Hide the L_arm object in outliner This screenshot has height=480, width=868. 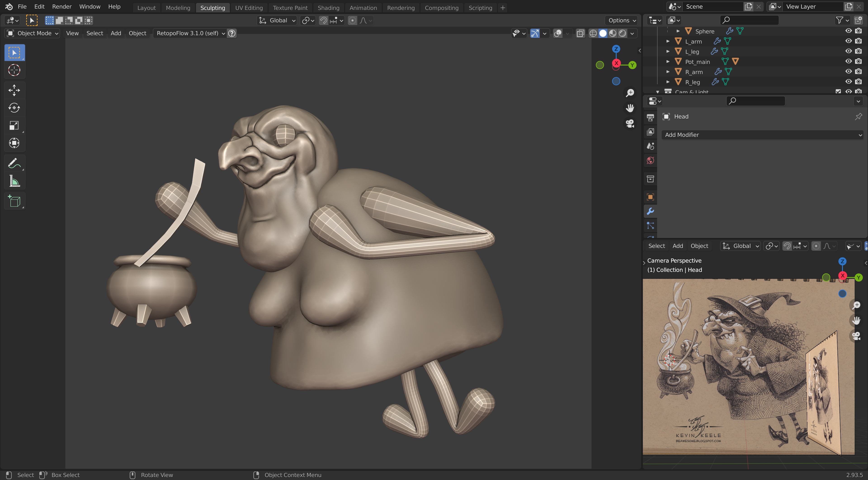(x=849, y=41)
